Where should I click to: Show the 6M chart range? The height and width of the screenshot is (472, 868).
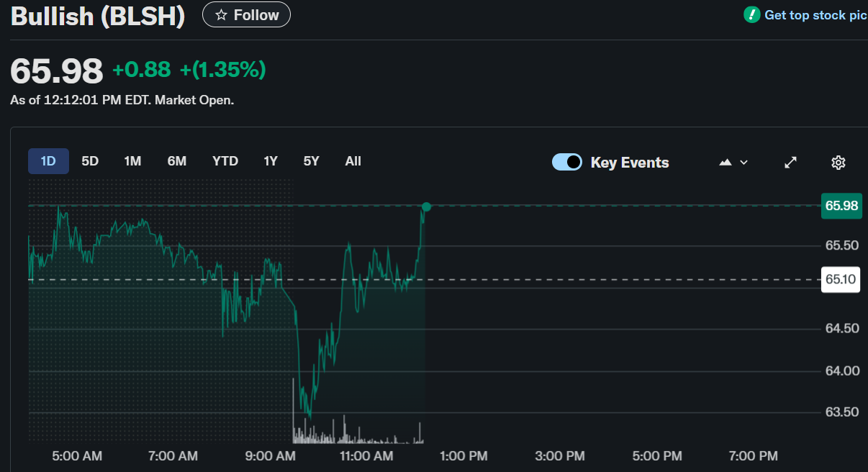[177, 161]
